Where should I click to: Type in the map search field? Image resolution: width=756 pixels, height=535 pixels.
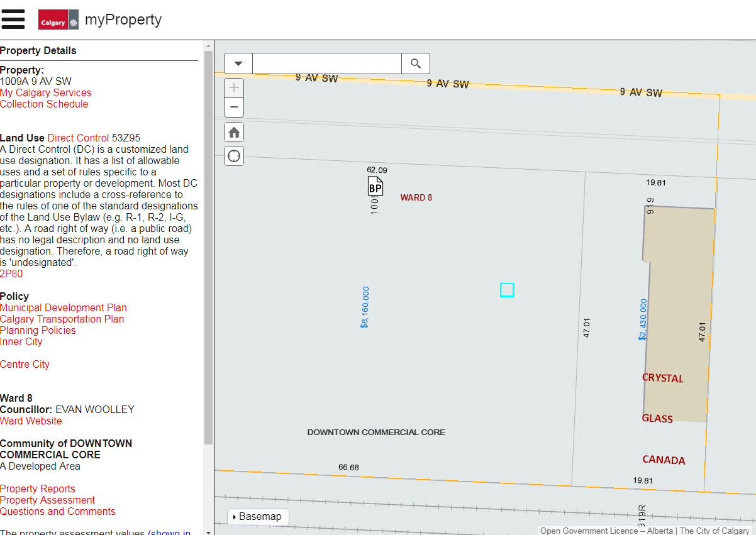[x=326, y=63]
